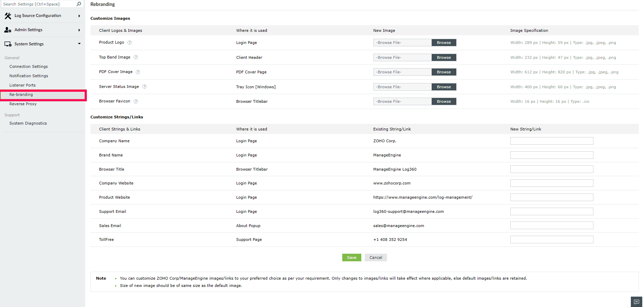The height and width of the screenshot is (307, 644).
Task: Open System Diagnostics
Action: pyautogui.click(x=28, y=123)
